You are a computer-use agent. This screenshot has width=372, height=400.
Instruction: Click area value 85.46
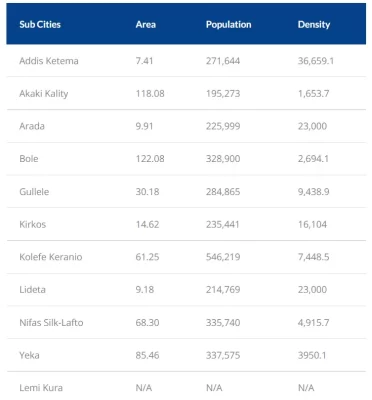[147, 355]
